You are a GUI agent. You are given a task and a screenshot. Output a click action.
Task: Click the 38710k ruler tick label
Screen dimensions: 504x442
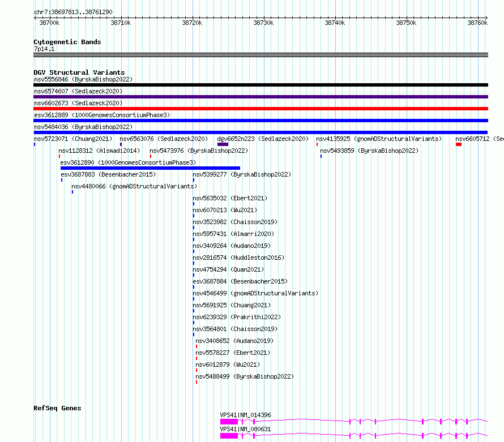(121, 23)
